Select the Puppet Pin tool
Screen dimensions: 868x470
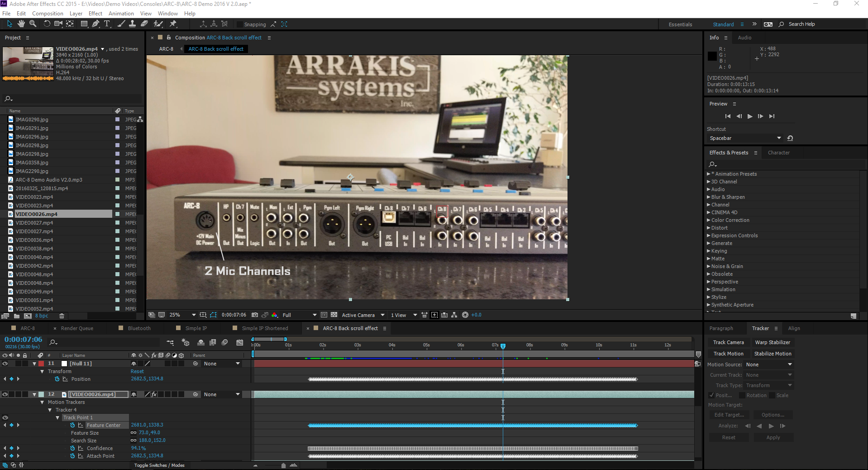[x=173, y=24]
